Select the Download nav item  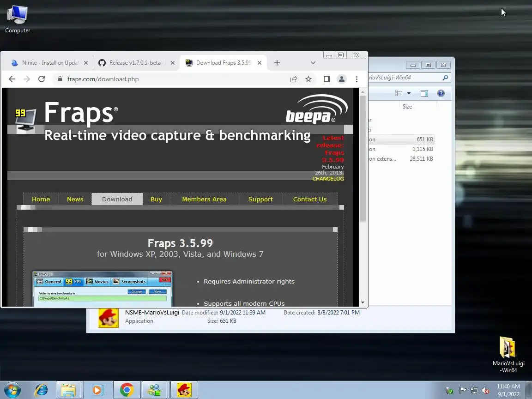coord(117,199)
